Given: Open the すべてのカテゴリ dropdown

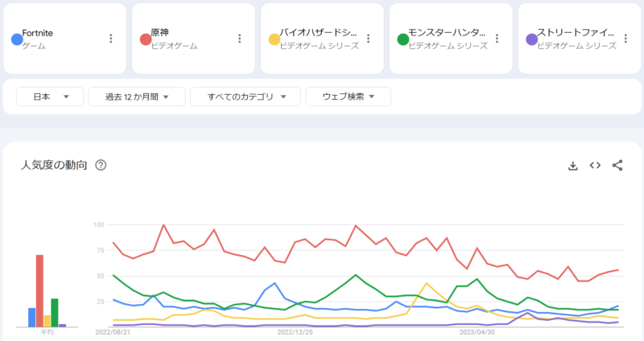Looking at the screenshot, I should [x=246, y=97].
